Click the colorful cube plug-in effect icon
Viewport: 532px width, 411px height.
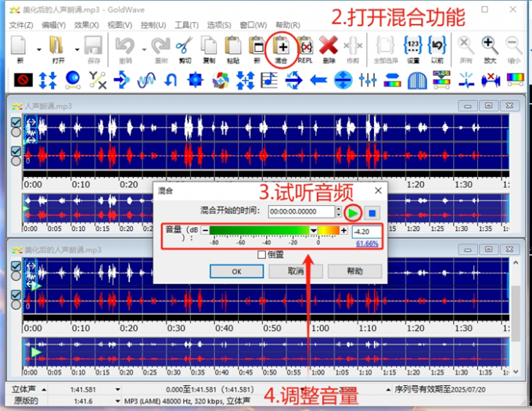[x=221, y=80]
